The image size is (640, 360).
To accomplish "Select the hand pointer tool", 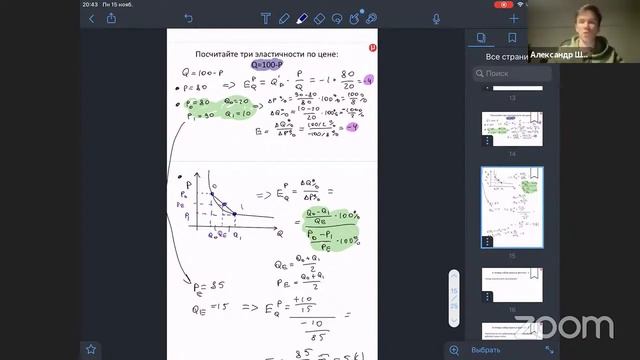I will coord(354,18).
